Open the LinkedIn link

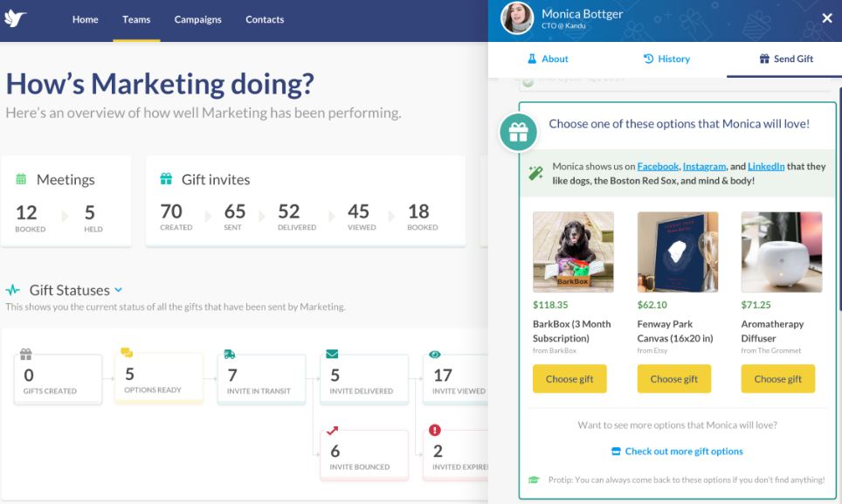point(766,166)
